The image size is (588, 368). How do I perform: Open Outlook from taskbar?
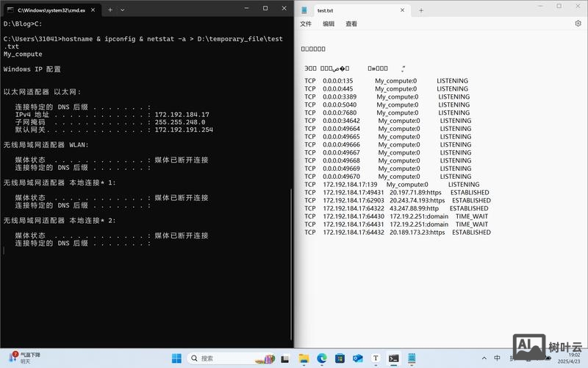coord(358,358)
